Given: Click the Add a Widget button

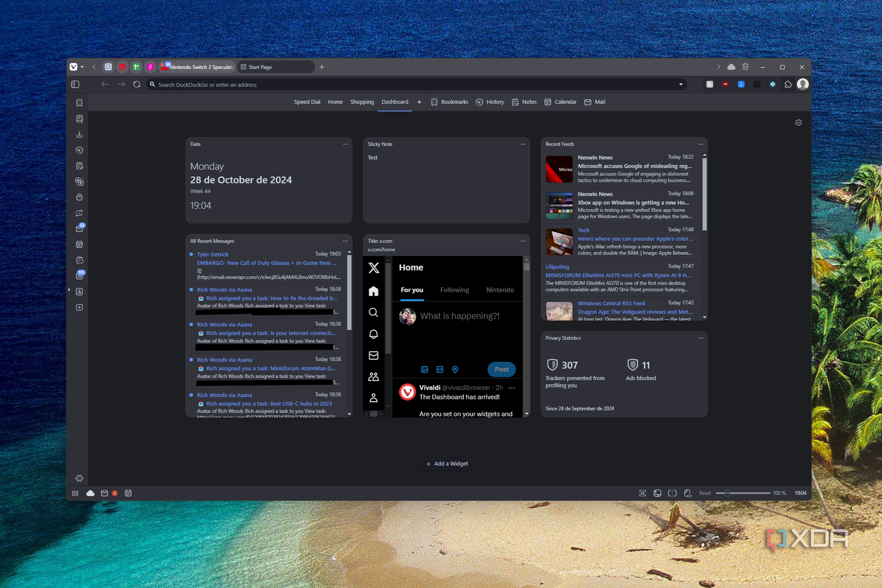Looking at the screenshot, I should point(447,463).
